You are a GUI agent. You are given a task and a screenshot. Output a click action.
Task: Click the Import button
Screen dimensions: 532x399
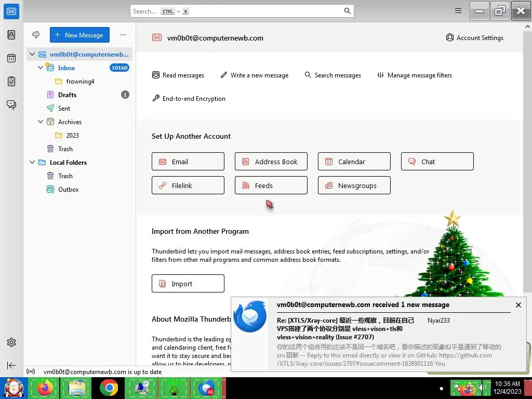(188, 283)
